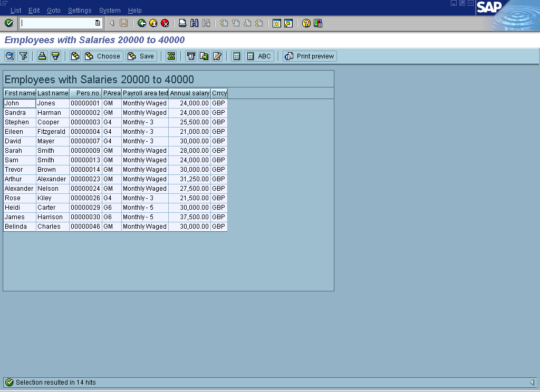Click the last name cell Nelson
Viewport: 540px width, 392px height.
(53, 189)
